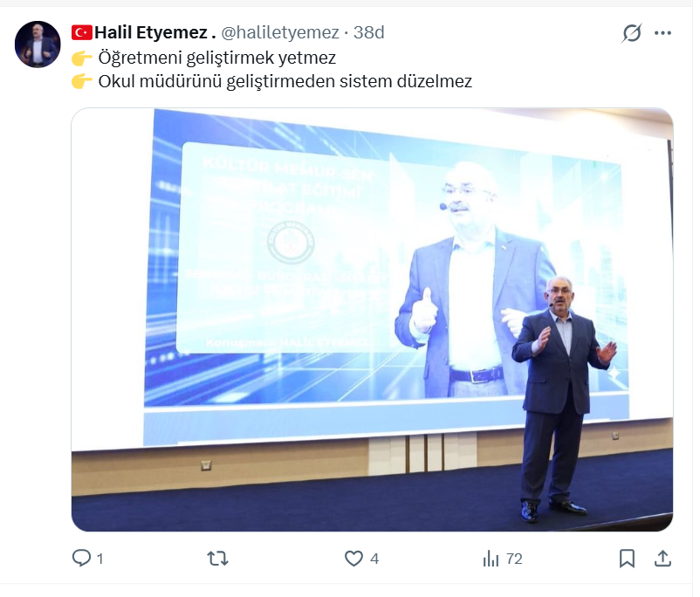Click the share upload arrow icon

(663, 558)
